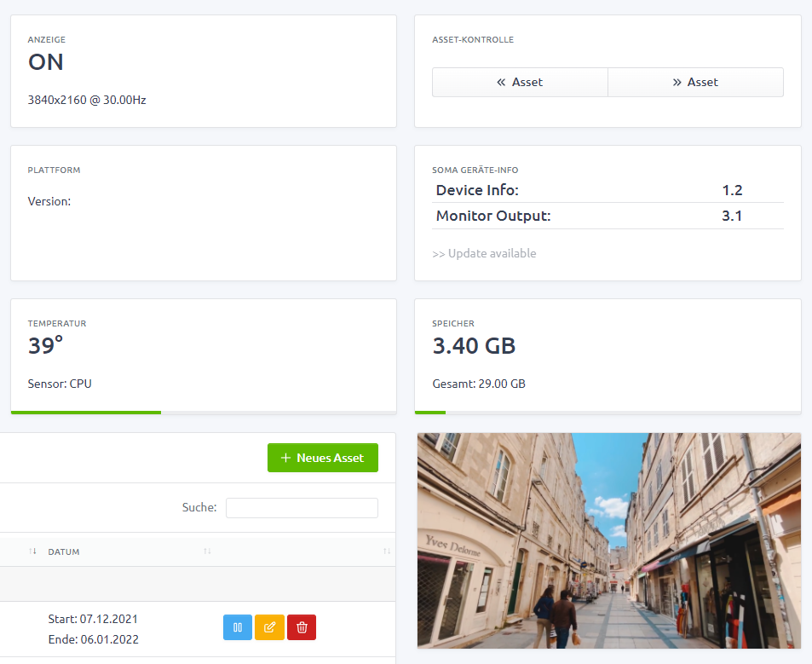Click the green CPU temperature progress bar
The width and height of the screenshot is (812, 664).
85,412
